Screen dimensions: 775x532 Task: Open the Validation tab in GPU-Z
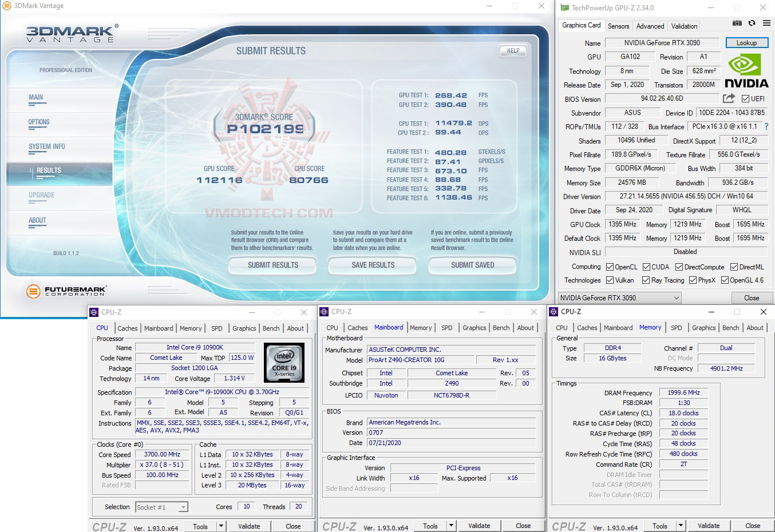coord(684,26)
